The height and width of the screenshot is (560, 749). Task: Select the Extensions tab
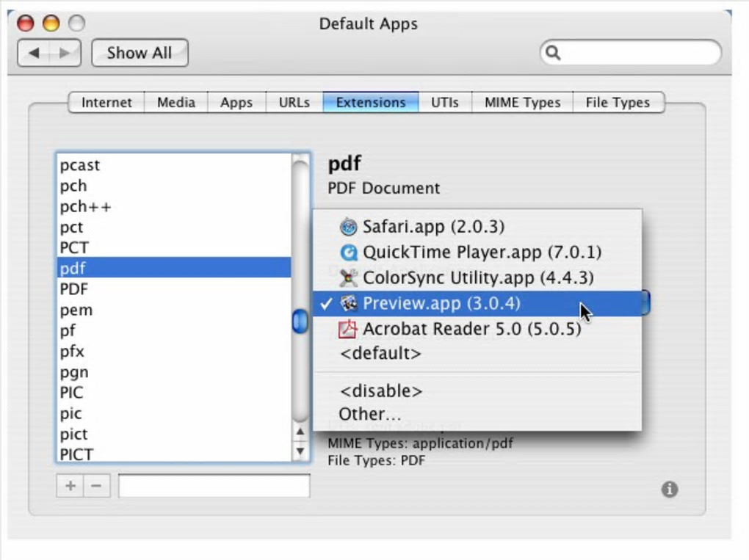(x=371, y=103)
